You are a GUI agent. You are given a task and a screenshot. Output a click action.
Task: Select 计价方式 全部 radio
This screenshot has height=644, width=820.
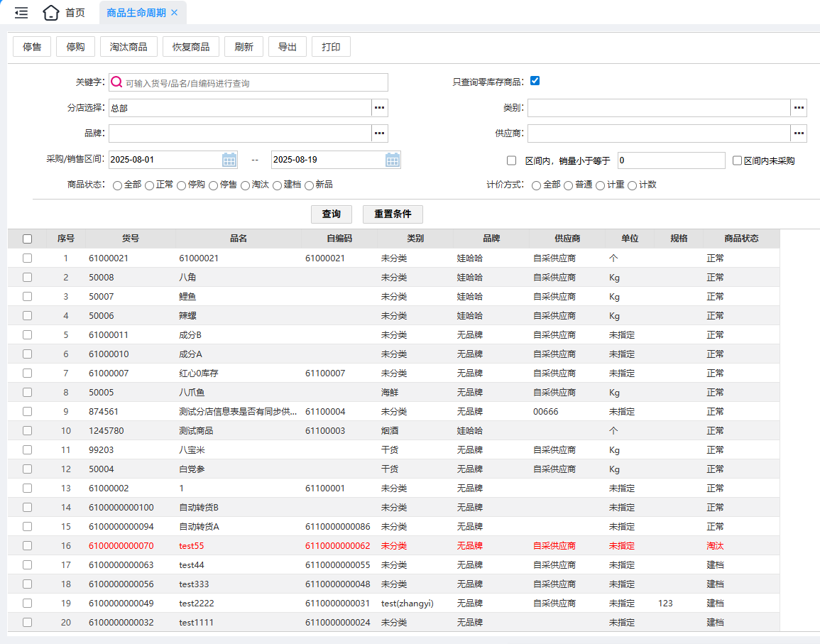coord(536,185)
